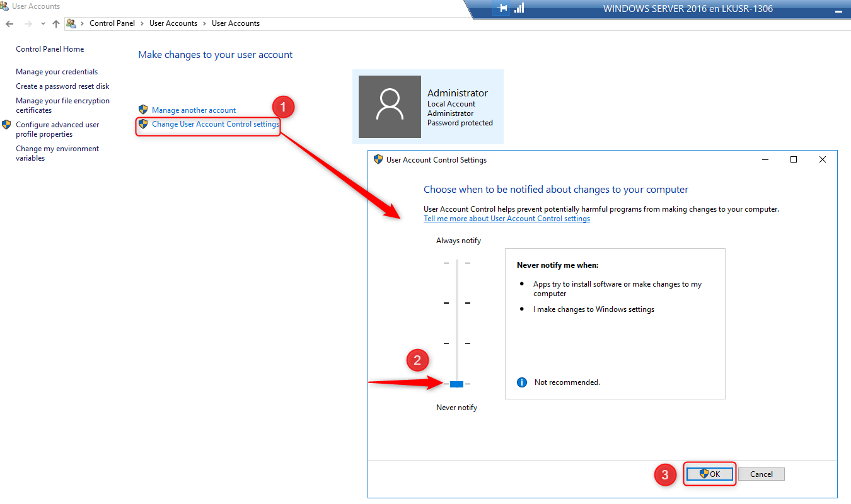The image size is (851, 504).
Task: Open Tell me more about User Account Control settings
Action: (507, 219)
